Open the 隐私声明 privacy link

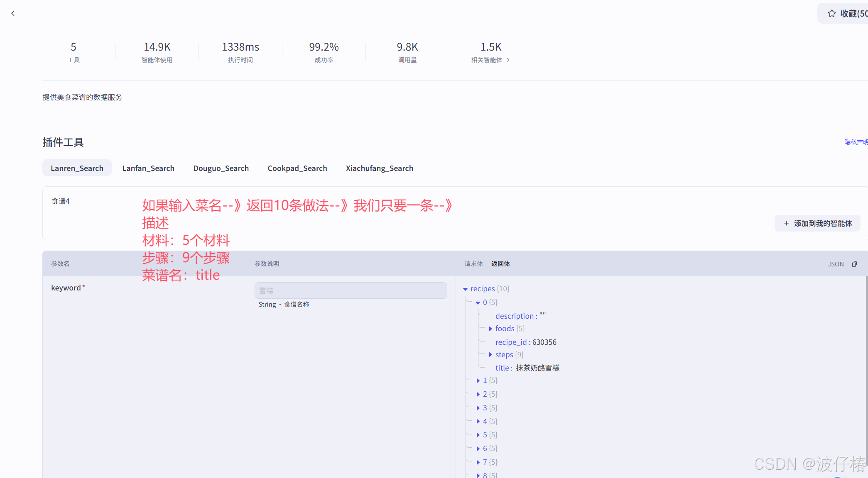[856, 142]
